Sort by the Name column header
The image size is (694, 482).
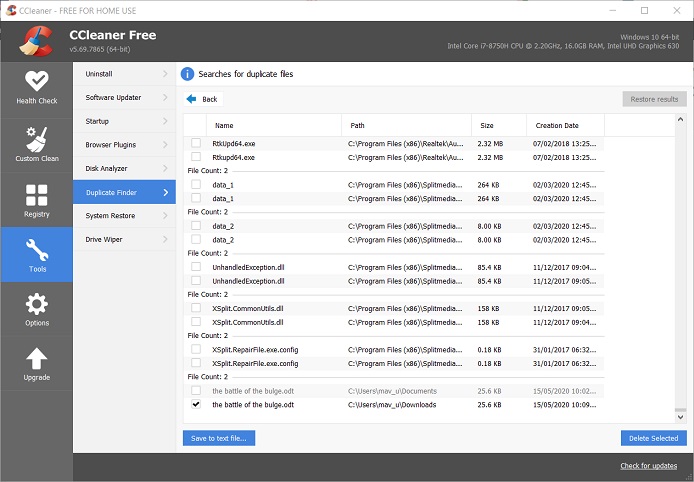point(274,125)
